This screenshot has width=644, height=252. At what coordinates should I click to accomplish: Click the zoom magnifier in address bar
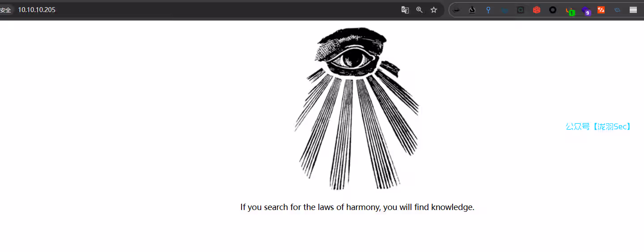tap(419, 10)
